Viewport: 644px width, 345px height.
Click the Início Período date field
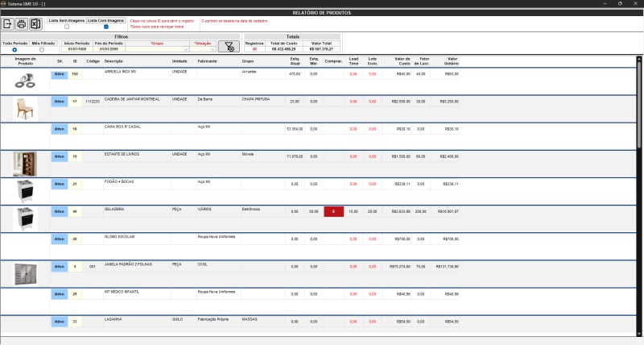point(77,49)
